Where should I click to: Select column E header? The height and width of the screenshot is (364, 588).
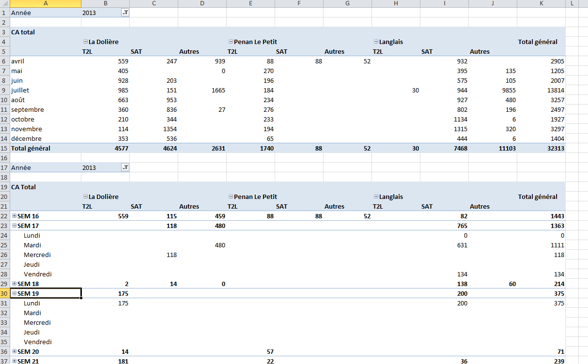(x=250, y=3)
